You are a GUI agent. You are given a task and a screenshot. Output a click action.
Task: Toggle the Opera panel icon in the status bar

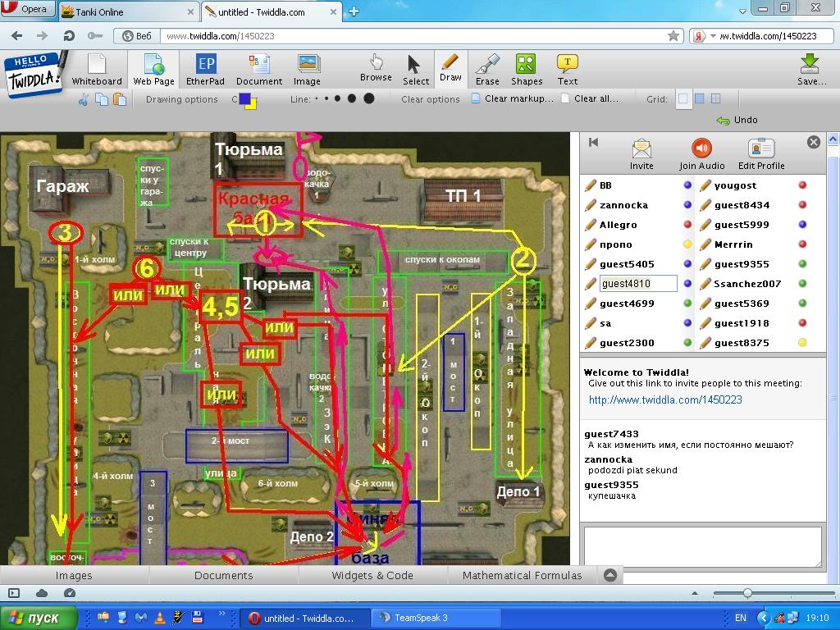coord(14,593)
